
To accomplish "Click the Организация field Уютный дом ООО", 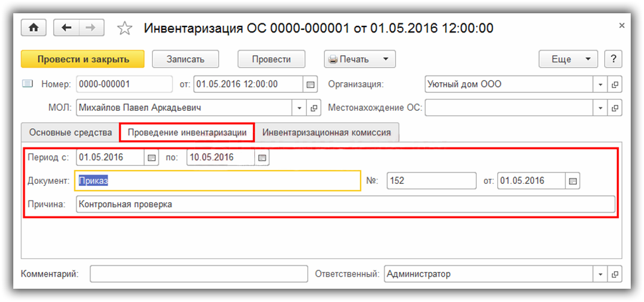I will 509,84.
